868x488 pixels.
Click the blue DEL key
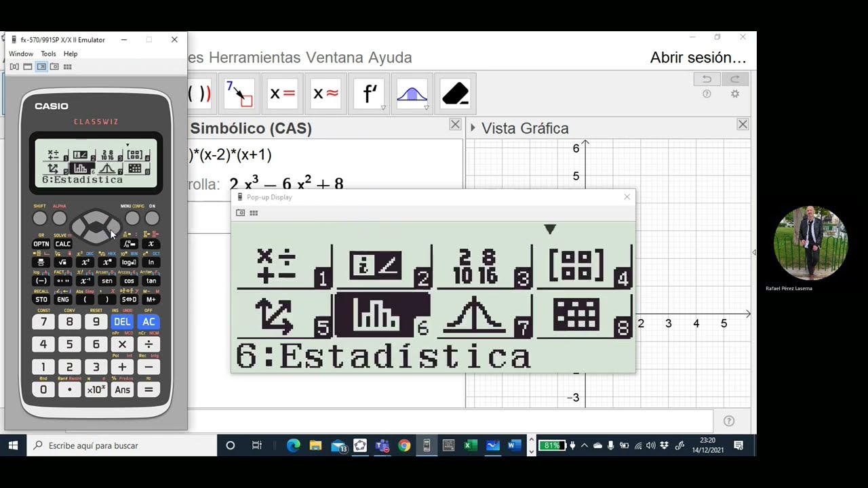pyautogui.click(x=122, y=322)
